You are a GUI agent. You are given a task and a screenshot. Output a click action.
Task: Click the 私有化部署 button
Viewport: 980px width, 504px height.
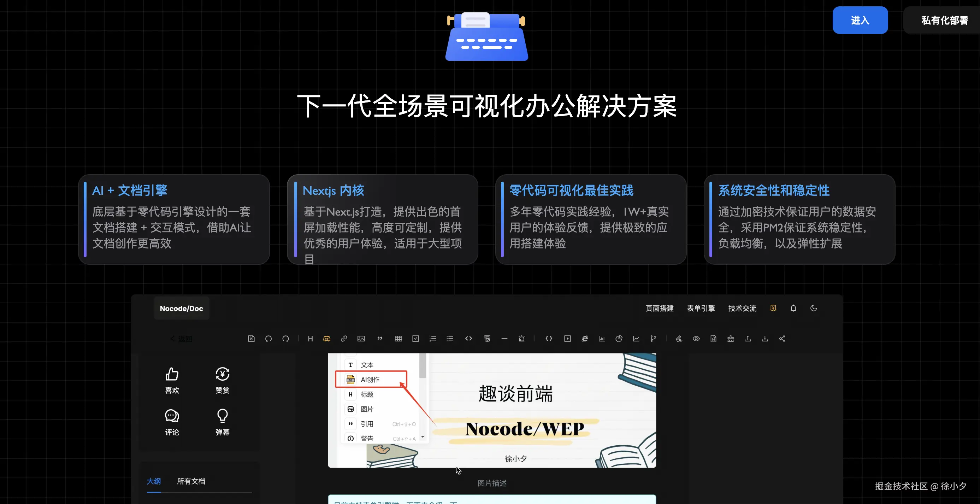point(944,20)
